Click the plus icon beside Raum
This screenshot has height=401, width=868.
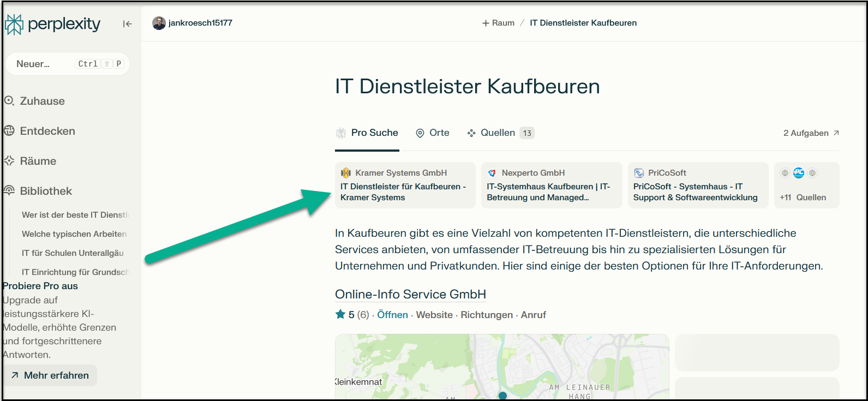click(486, 23)
